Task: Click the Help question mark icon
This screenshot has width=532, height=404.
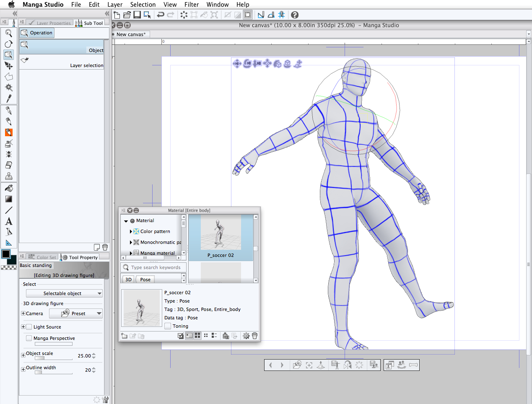Action: pos(295,15)
